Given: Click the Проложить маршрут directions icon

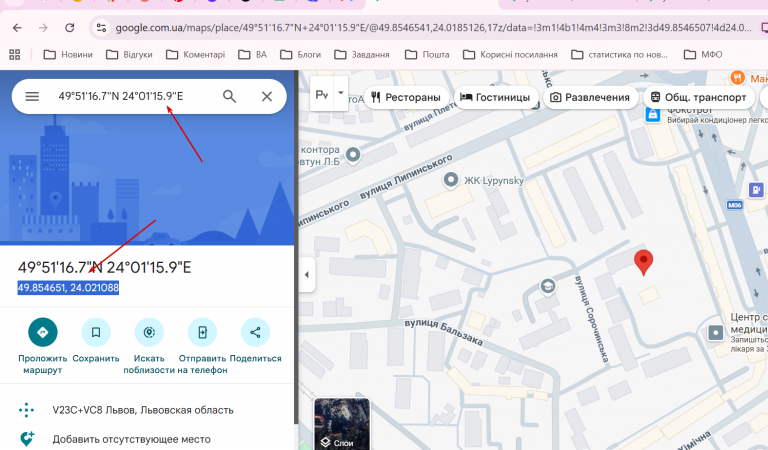Looking at the screenshot, I should point(43,332).
